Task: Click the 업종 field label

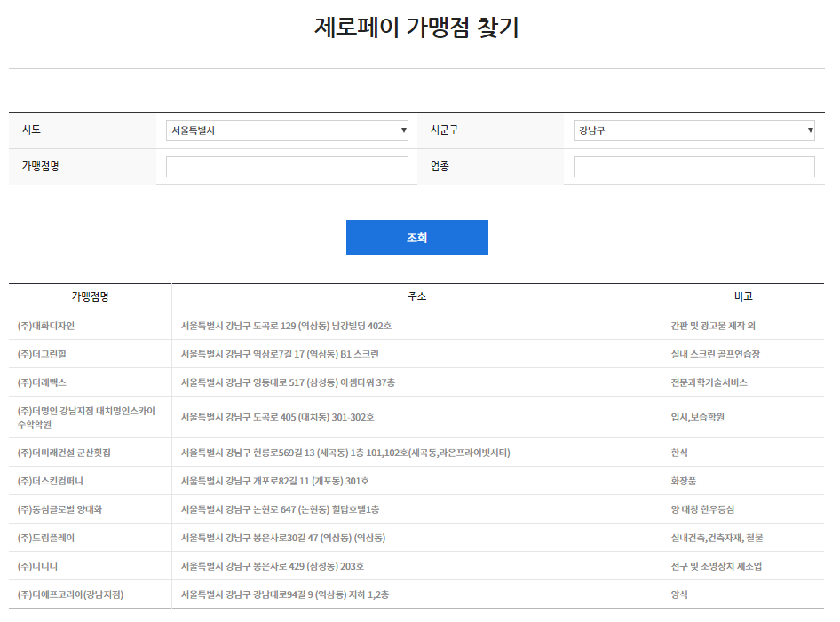Action: click(x=440, y=166)
